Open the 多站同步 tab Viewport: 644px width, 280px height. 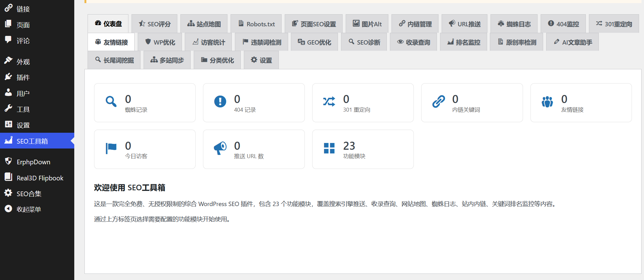pos(167,60)
